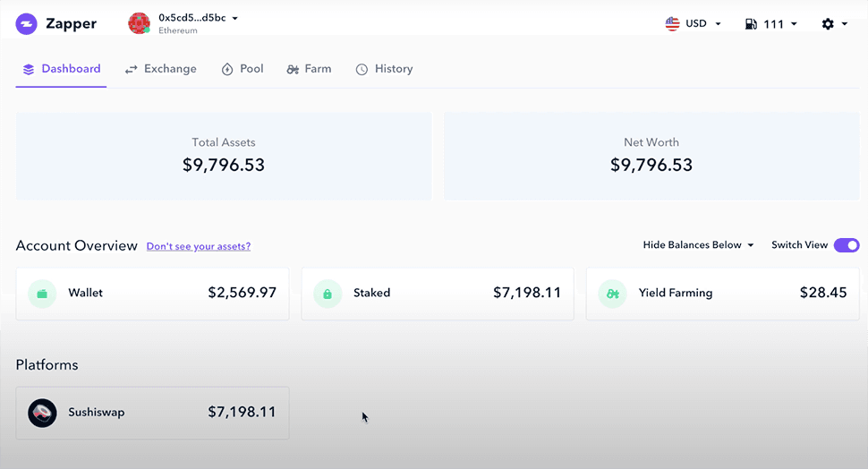This screenshot has width=868, height=469.
Task: Click the wallet avatar identicon
Action: [139, 23]
